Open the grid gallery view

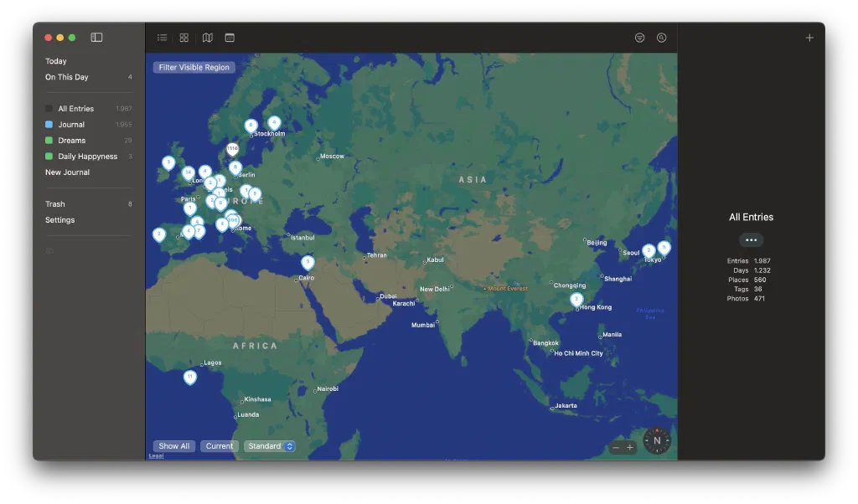184,37
